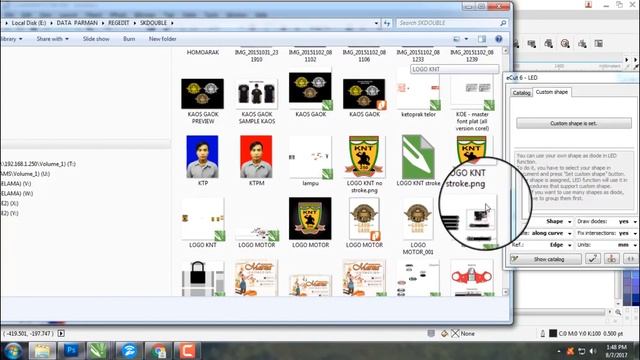Click the arrows icon button in eCut panel

(630, 259)
